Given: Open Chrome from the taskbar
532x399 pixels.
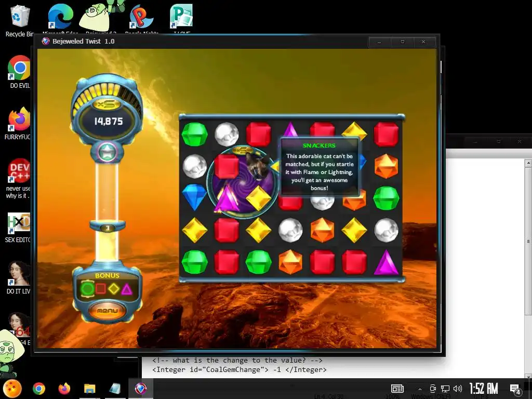Looking at the screenshot, I should click(x=39, y=389).
